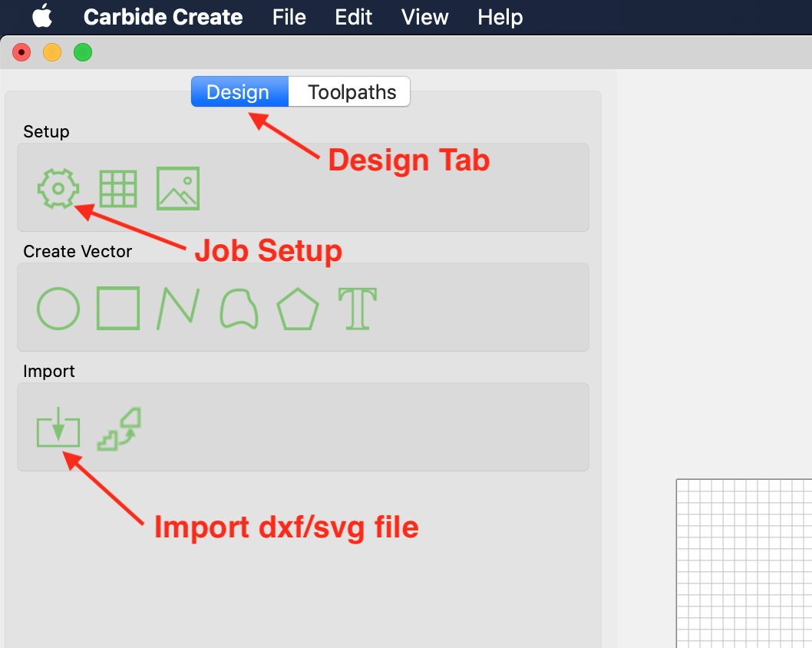Select the Curve vector tool

tap(238, 308)
